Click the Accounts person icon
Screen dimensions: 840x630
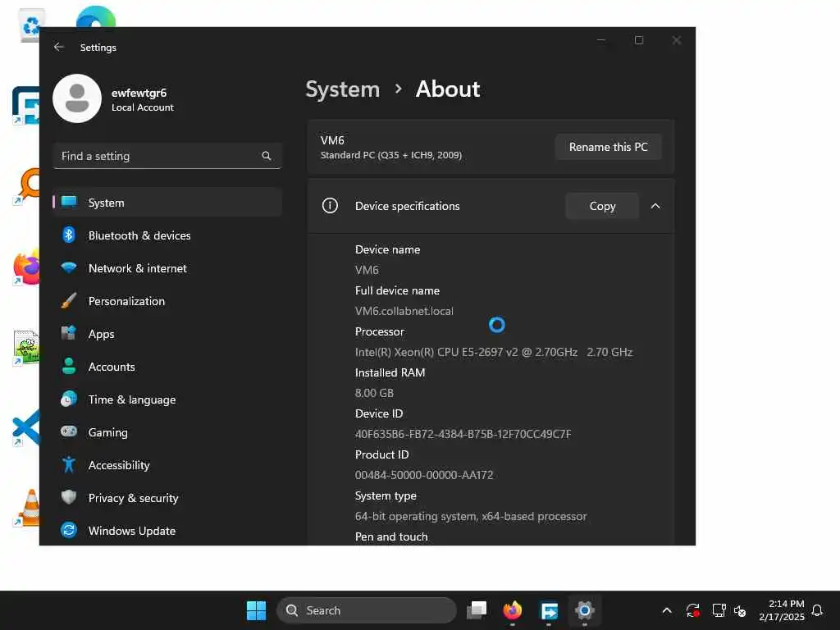pos(69,367)
